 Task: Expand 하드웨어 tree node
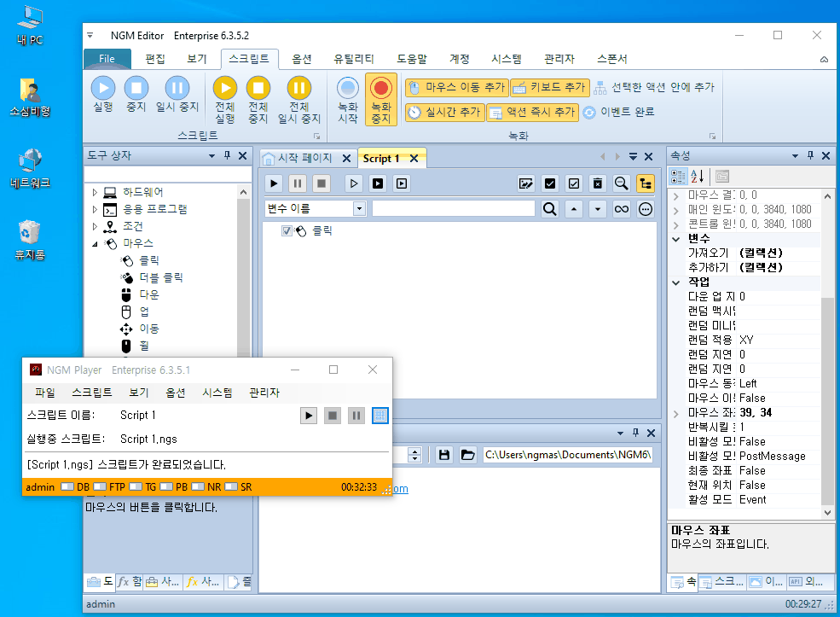coord(95,192)
